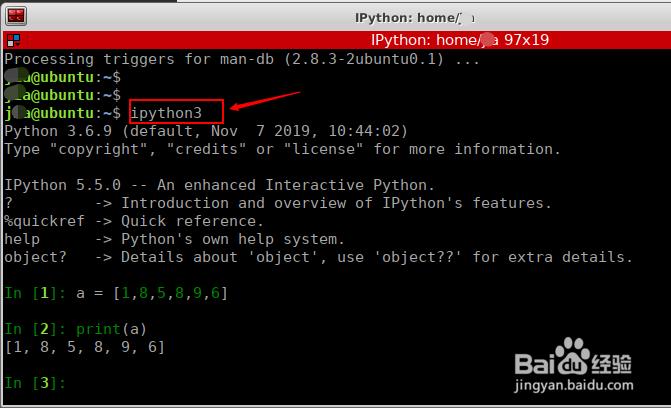This screenshot has width=671, height=408.
Task: Click the printed list output line
Action: click(85, 347)
